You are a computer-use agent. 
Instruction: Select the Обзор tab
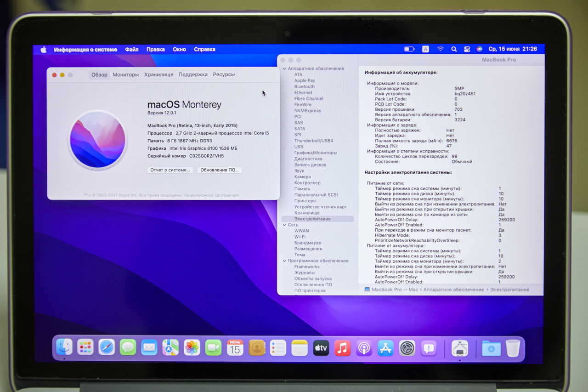(99, 74)
